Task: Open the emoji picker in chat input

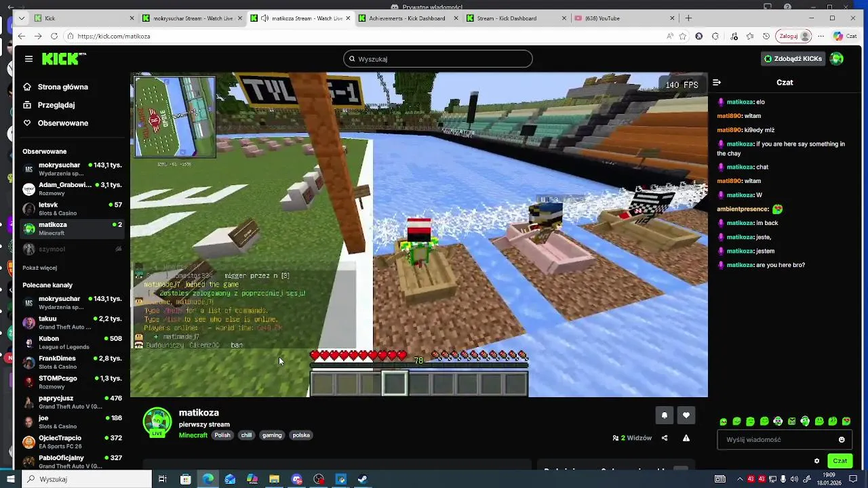Action: pos(842,440)
